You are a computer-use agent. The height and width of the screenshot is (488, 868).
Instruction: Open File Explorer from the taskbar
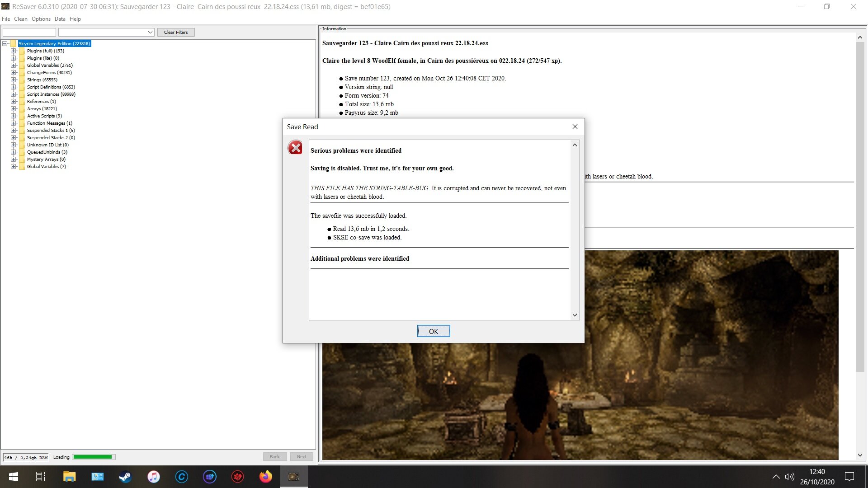[x=69, y=477]
